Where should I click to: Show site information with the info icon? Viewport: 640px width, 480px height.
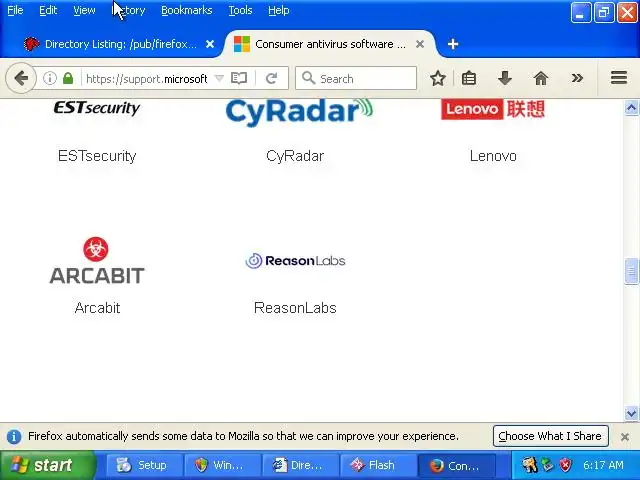pyautogui.click(x=50, y=78)
